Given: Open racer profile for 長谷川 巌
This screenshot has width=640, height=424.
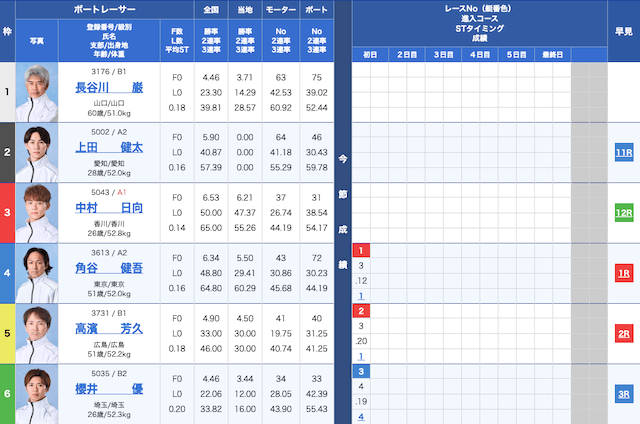Looking at the screenshot, I should click(x=109, y=87).
